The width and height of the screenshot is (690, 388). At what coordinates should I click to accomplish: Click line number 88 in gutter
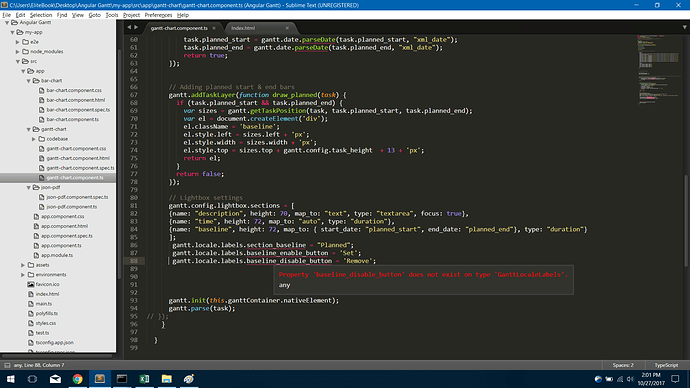click(x=134, y=261)
